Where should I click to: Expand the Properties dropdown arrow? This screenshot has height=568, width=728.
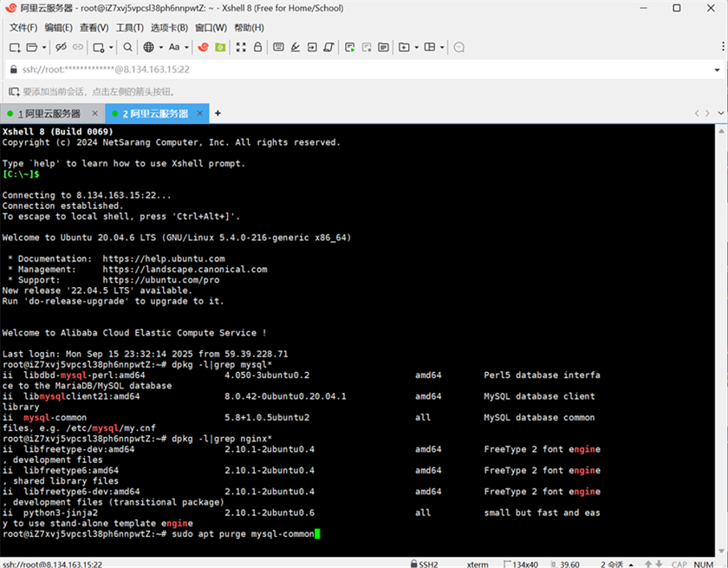coord(111,48)
